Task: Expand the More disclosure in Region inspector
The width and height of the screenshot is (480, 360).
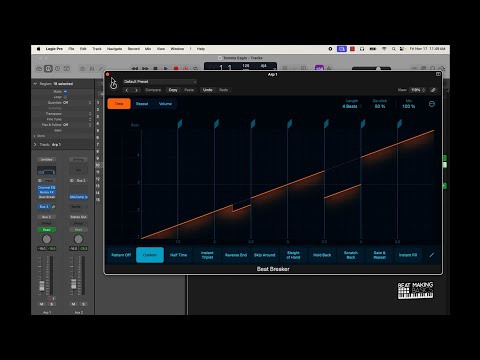Action: [x=35, y=136]
